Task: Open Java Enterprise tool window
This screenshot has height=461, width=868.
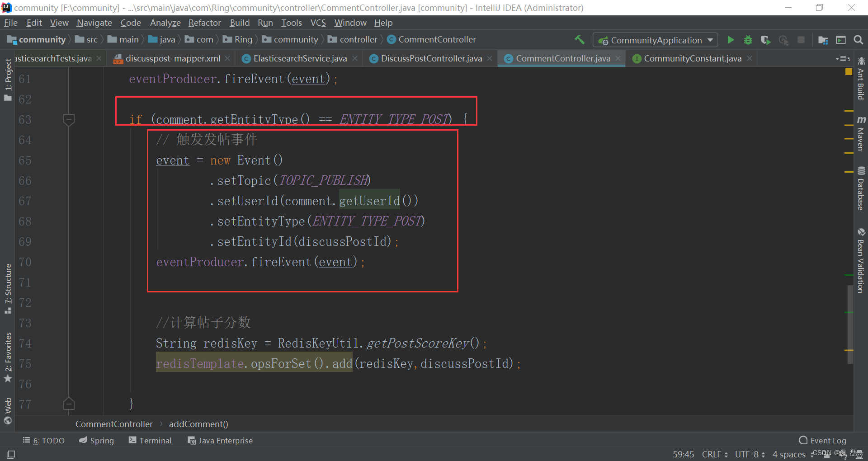Action: click(x=221, y=441)
